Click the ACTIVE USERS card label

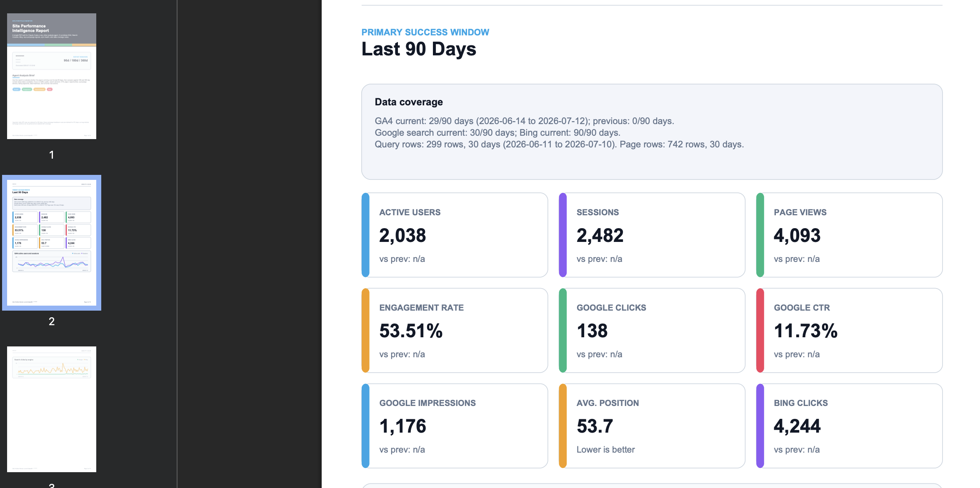410,212
